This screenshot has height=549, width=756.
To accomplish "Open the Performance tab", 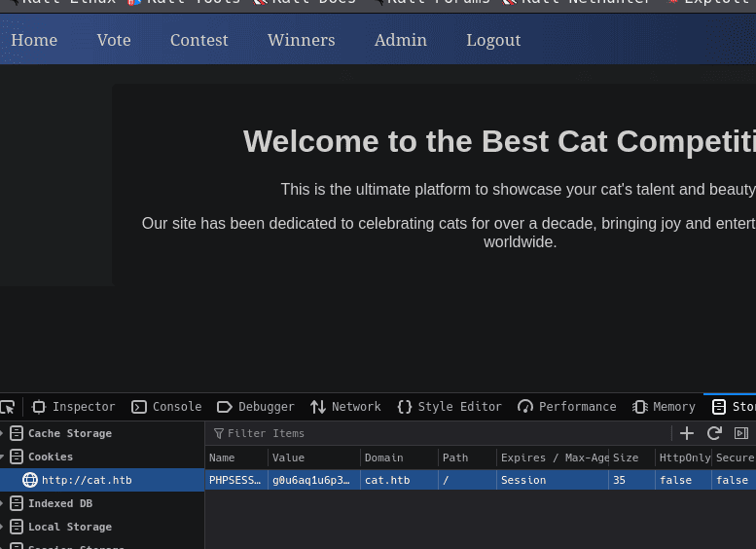I will click(567, 407).
